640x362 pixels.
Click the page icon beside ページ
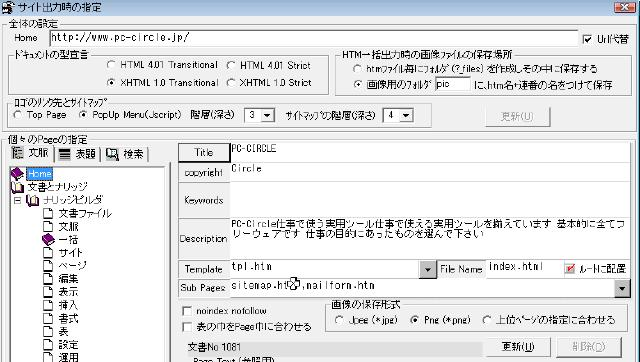point(48,266)
